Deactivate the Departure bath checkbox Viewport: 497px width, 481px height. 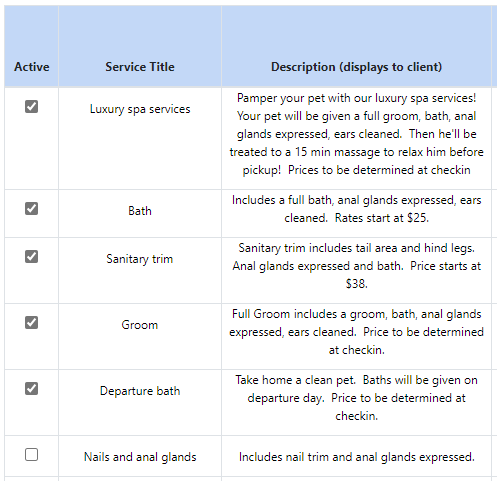31,389
